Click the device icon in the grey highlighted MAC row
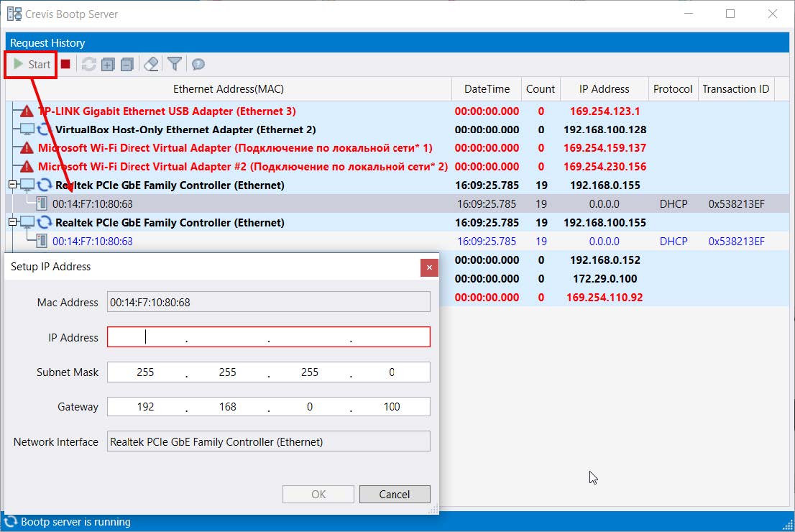This screenshot has width=795, height=532. (42, 204)
